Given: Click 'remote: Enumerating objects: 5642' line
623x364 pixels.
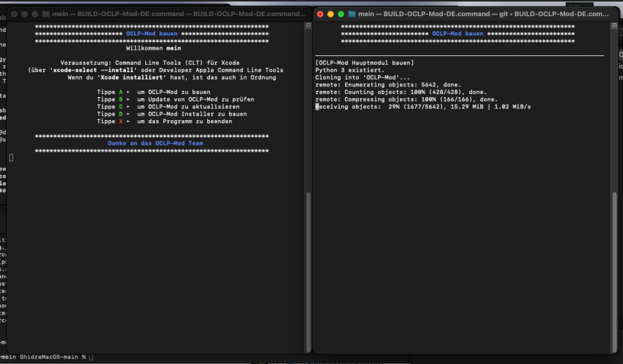Looking at the screenshot, I should pyautogui.click(x=388, y=85).
